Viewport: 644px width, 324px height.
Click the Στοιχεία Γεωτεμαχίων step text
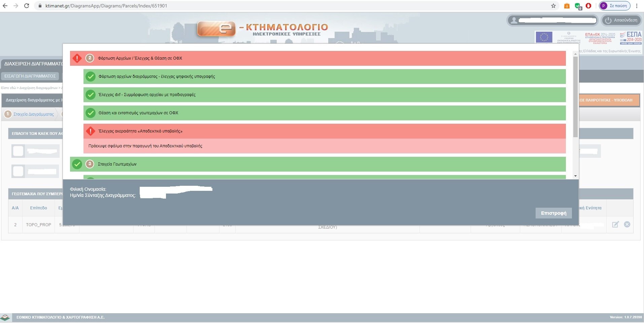(117, 164)
